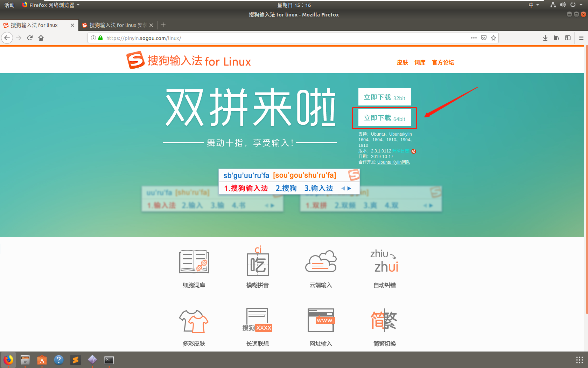The image size is (588, 368).
Task: Click the page vertical scrollbar
Action: (586, 179)
